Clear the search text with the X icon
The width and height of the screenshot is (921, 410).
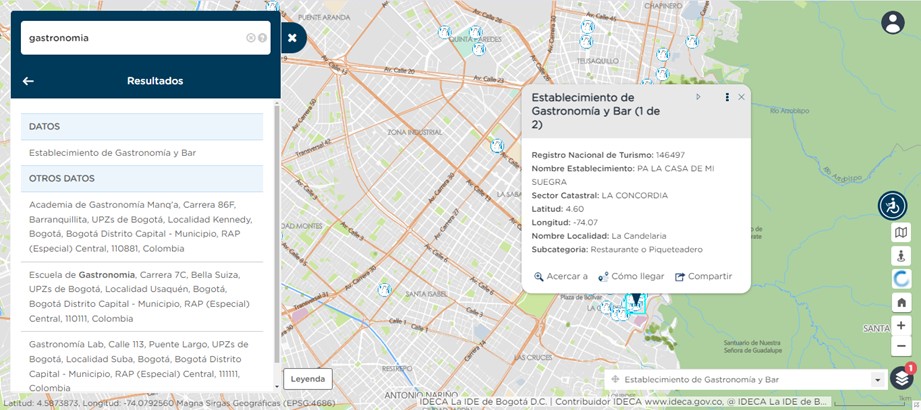pos(251,38)
